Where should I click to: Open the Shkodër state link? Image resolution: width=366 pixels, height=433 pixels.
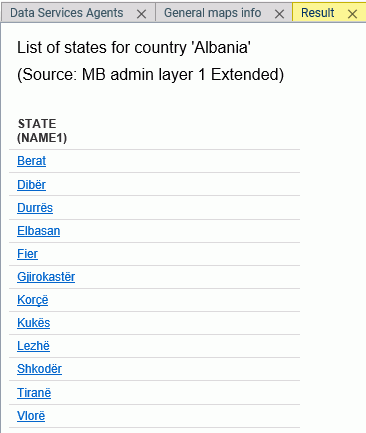pyautogui.click(x=39, y=369)
